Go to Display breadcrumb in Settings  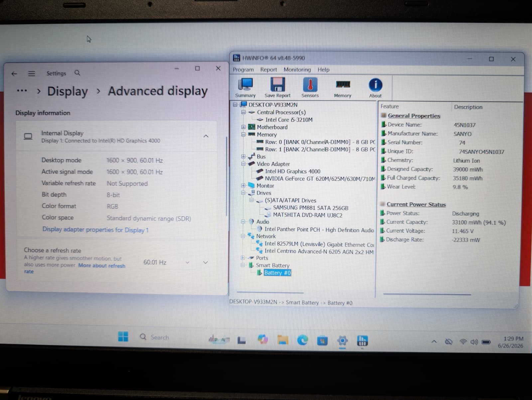click(67, 91)
